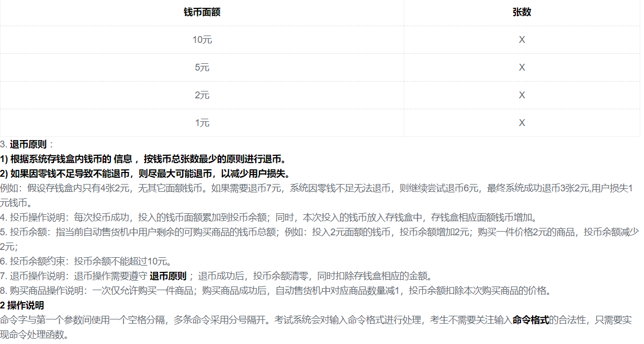
Task: Click the X next to 10元
Action: 521,39
